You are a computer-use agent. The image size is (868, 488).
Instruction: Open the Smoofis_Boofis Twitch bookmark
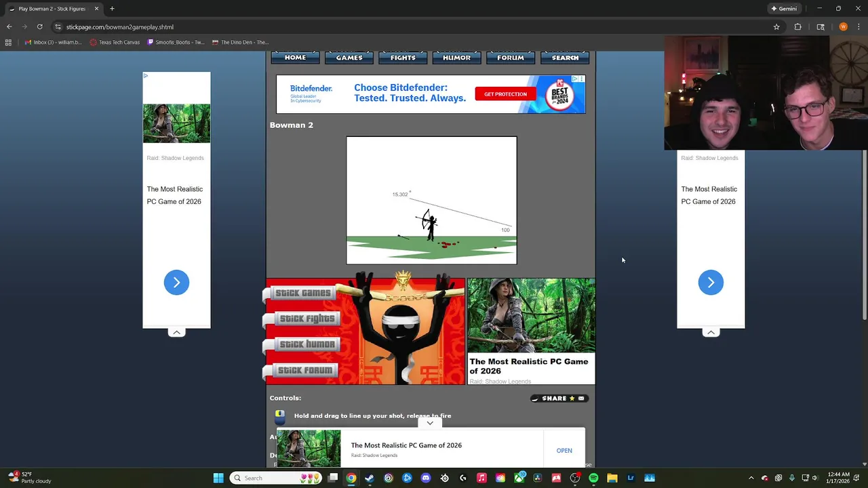[x=176, y=42]
